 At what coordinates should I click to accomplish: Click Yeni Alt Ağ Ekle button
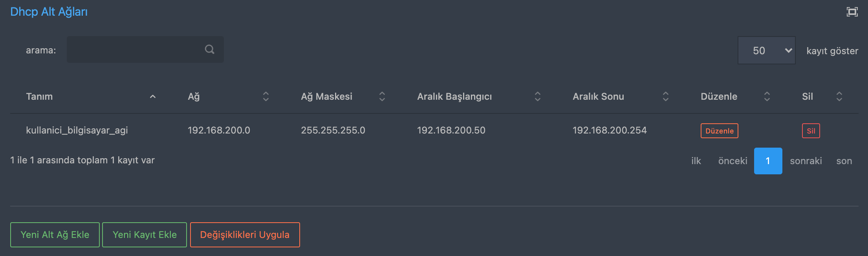pos(55,235)
